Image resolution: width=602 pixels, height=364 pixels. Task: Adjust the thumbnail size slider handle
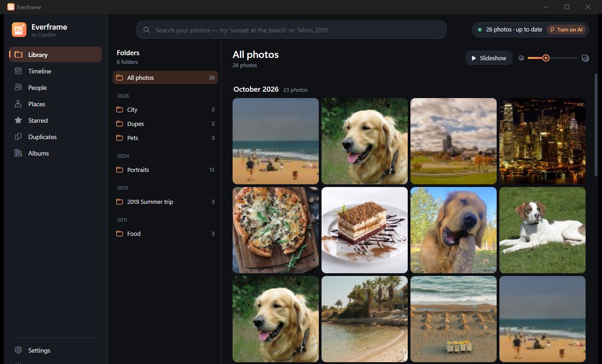click(x=545, y=58)
